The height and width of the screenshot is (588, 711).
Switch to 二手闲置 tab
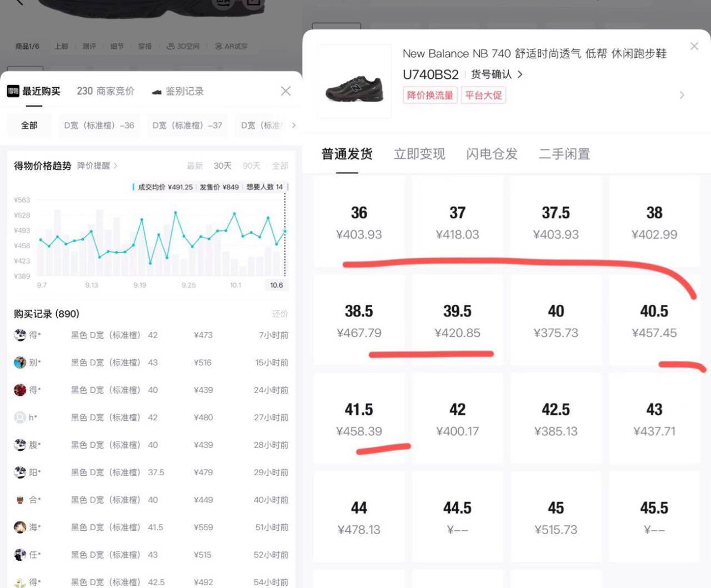click(564, 154)
